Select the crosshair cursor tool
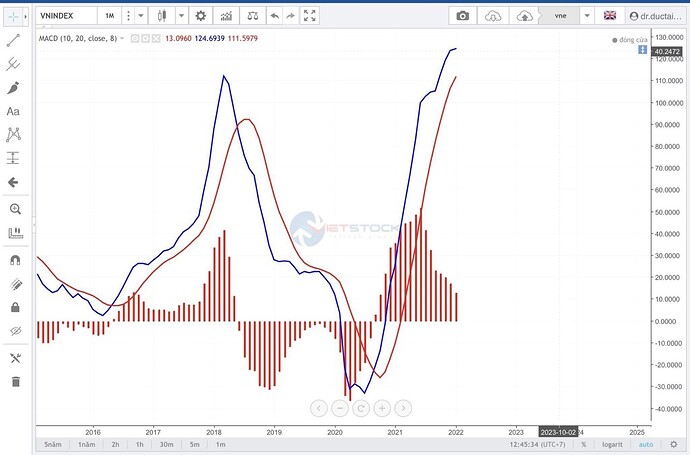 (14, 17)
